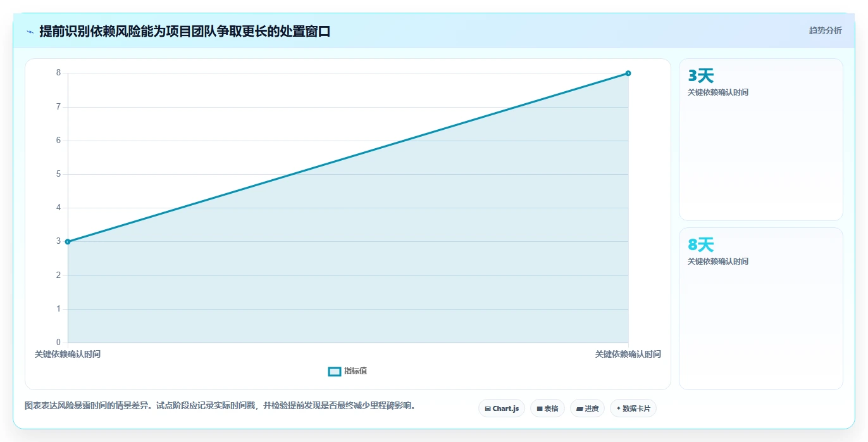Click the 8天 stat card value
The width and height of the screenshot is (868, 442).
point(700,245)
